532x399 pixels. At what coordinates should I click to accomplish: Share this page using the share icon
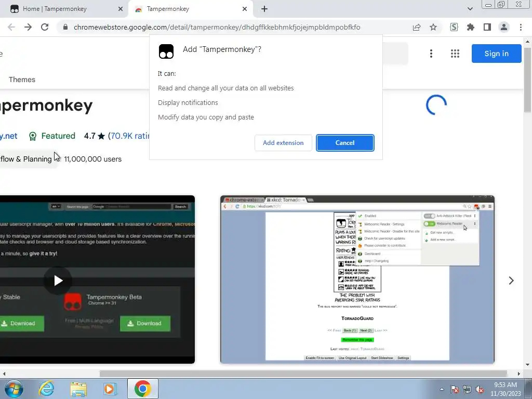pyautogui.click(x=417, y=27)
